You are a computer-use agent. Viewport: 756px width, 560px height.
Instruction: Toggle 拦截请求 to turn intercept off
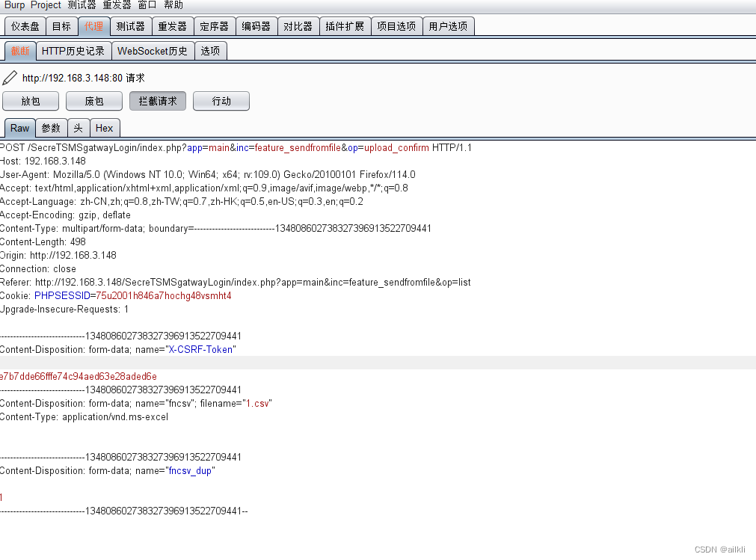[x=157, y=101]
